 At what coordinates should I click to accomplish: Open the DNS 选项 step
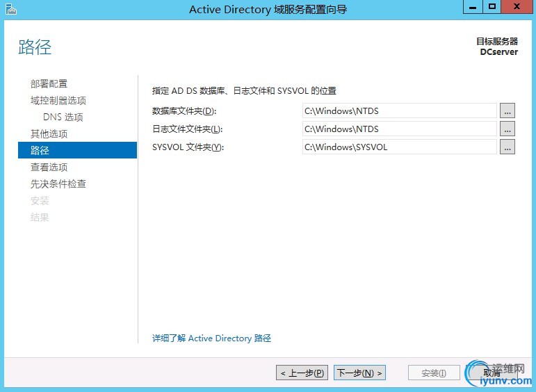[x=63, y=117]
